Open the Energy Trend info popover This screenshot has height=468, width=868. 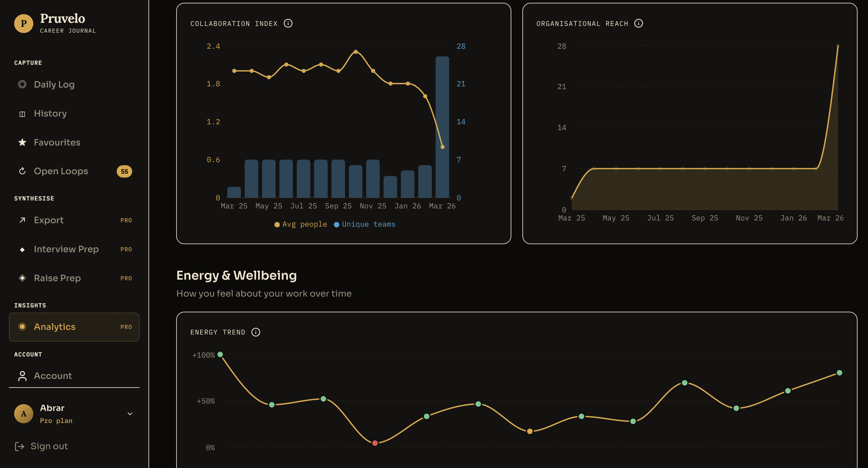coord(256,332)
